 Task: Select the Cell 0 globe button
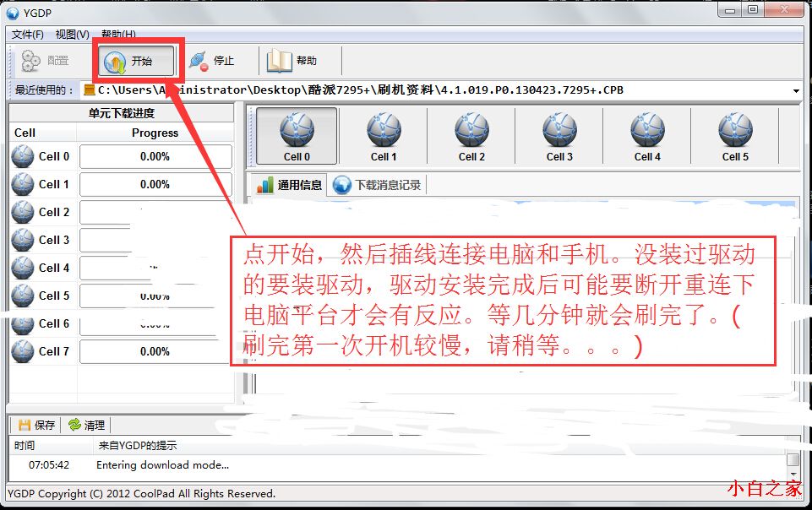(x=297, y=136)
